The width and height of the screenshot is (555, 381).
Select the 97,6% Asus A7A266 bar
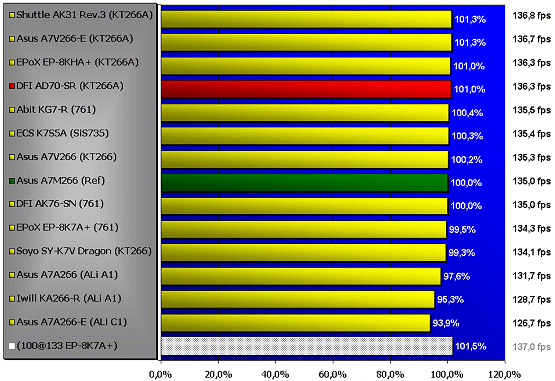tap(301, 276)
